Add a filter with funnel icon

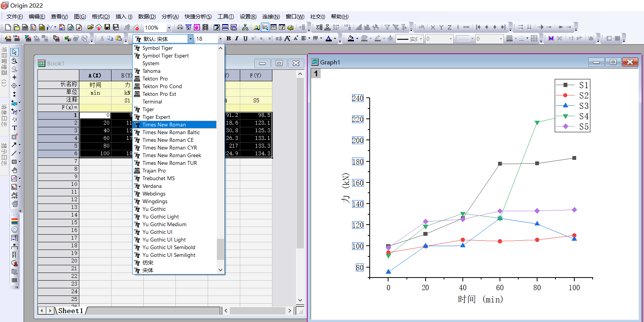point(387,27)
